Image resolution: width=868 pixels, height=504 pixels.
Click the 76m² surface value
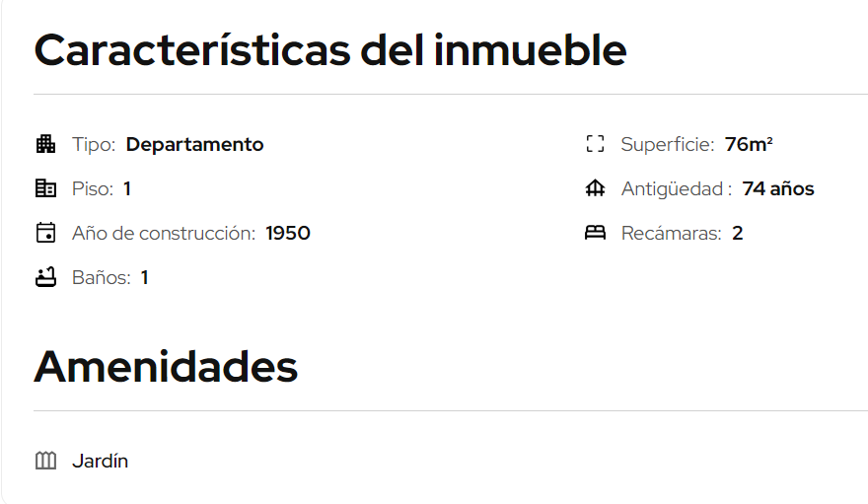749,144
